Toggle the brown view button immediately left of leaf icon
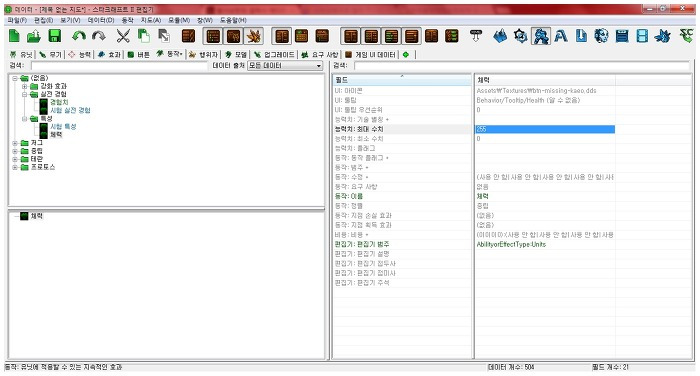700x376 pixels. point(233,36)
